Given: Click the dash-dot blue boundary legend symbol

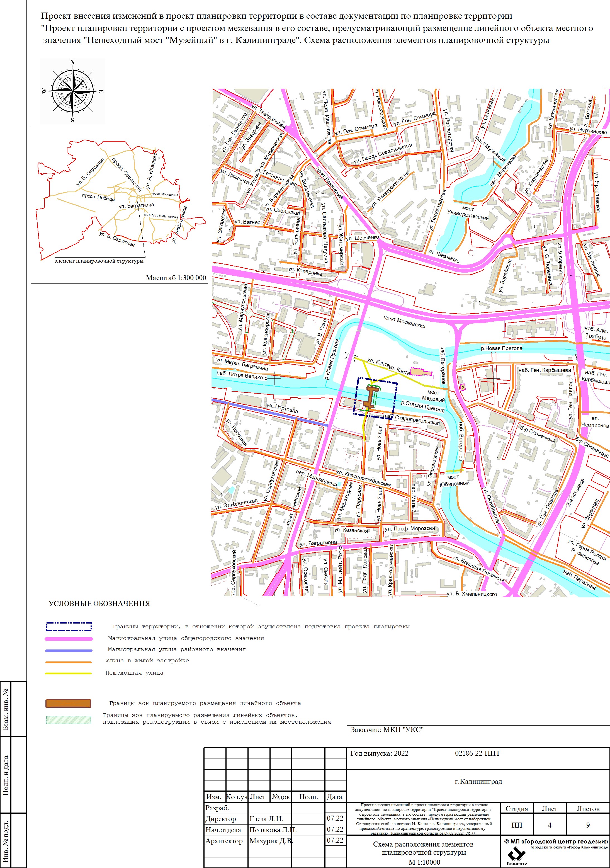Looking at the screenshot, I should click(69, 626).
